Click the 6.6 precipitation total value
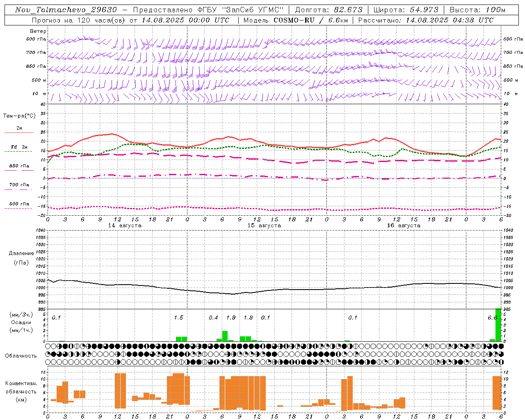Screen dimensions: 525x420 click(x=492, y=318)
